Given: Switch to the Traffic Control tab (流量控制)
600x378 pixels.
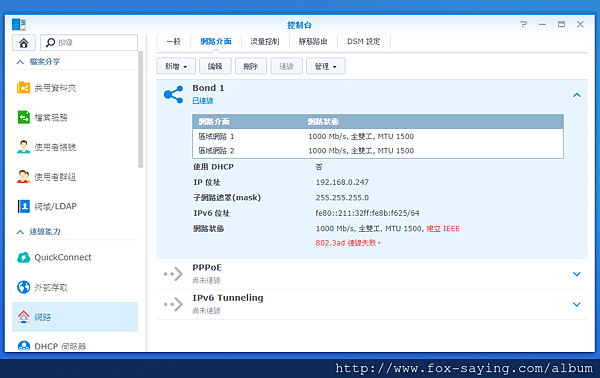Looking at the screenshot, I should coord(265,41).
